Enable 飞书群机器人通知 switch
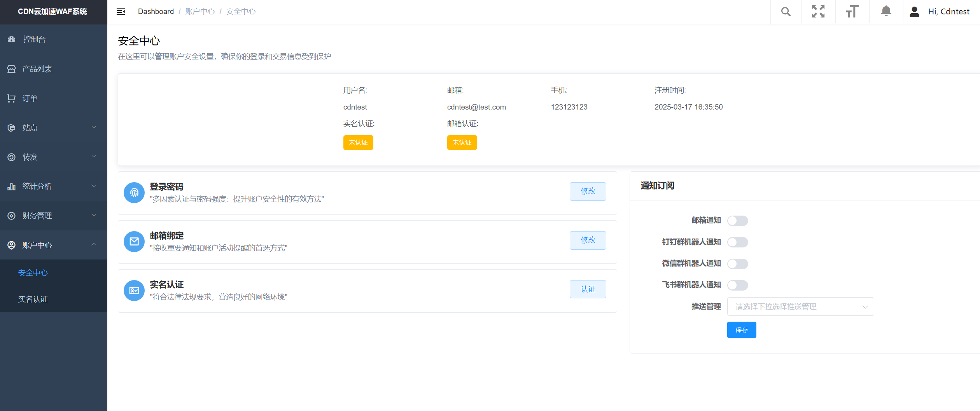This screenshot has height=411, width=980. click(737, 285)
